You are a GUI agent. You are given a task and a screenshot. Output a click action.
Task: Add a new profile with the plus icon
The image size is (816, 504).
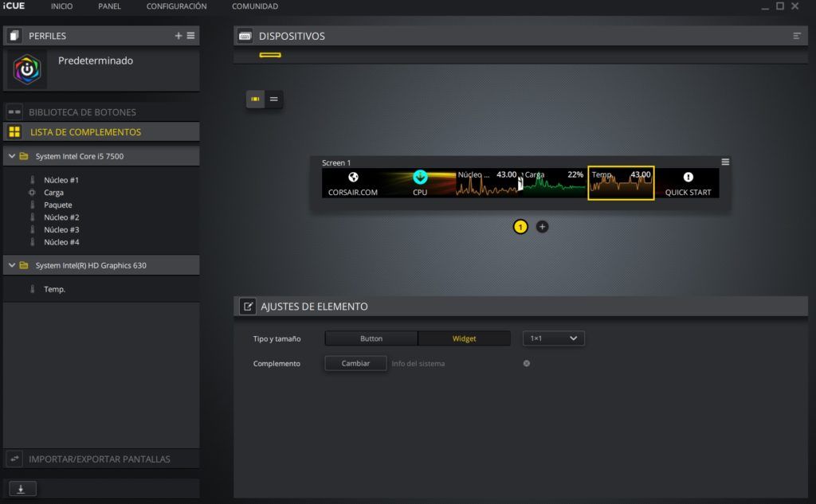click(x=178, y=36)
